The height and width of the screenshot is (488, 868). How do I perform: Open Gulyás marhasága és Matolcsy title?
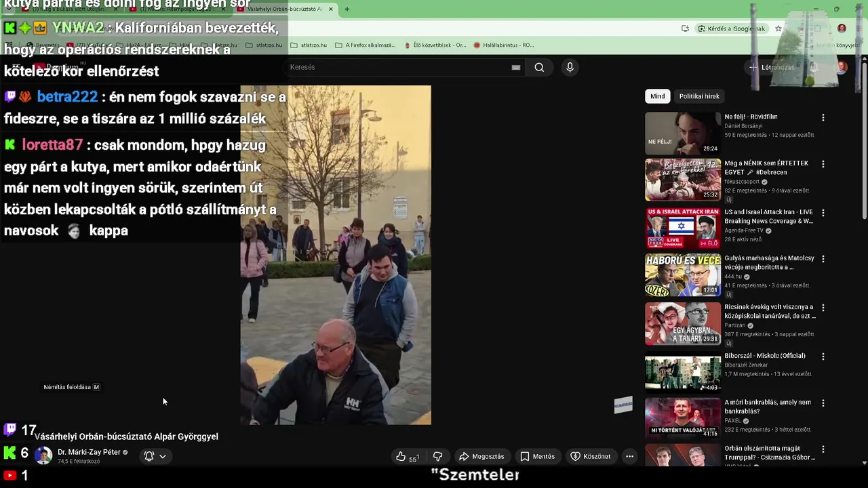(x=769, y=263)
